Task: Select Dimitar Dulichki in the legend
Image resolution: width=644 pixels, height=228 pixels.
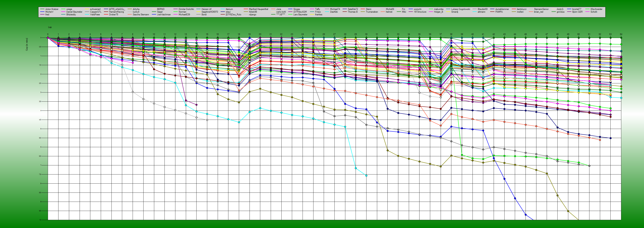Action: tap(186, 9)
